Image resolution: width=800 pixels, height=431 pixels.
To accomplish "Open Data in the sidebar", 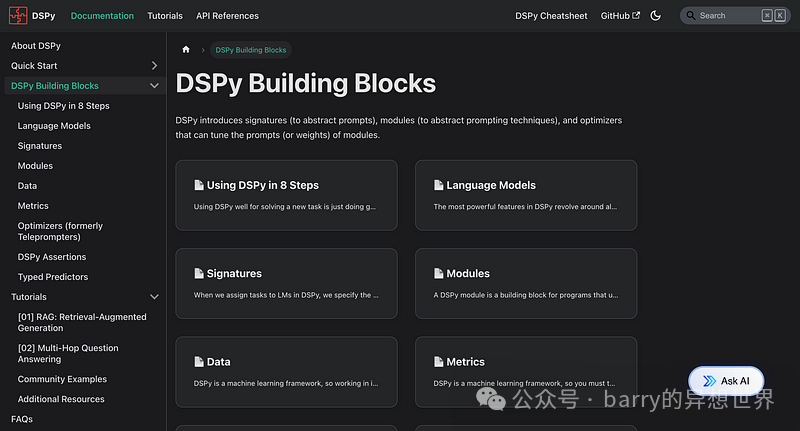I will coord(27,186).
